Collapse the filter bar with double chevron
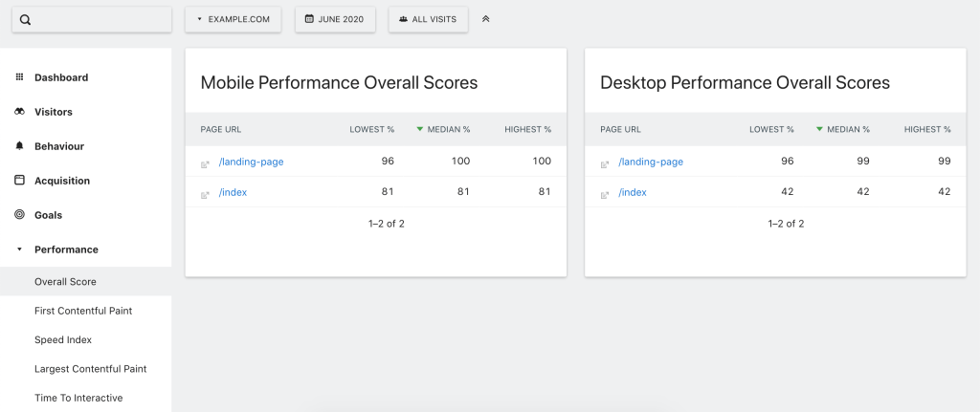The width and height of the screenshot is (980, 412). (485, 19)
